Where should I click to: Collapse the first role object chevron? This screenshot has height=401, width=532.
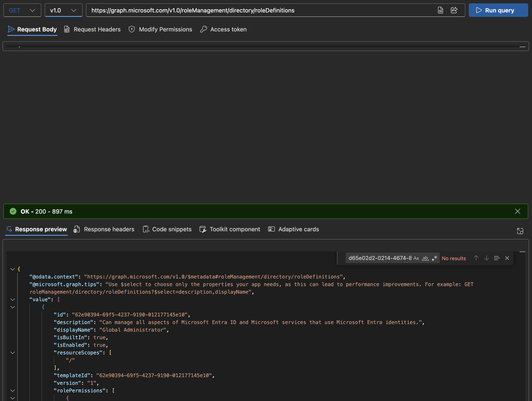[13, 307]
